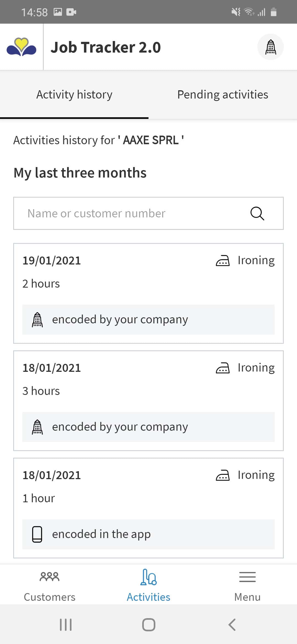Image resolution: width=297 pixels, height=644 pixels.
Task: Focus the Name or customer number field
Action: click(x=148, y=213)
